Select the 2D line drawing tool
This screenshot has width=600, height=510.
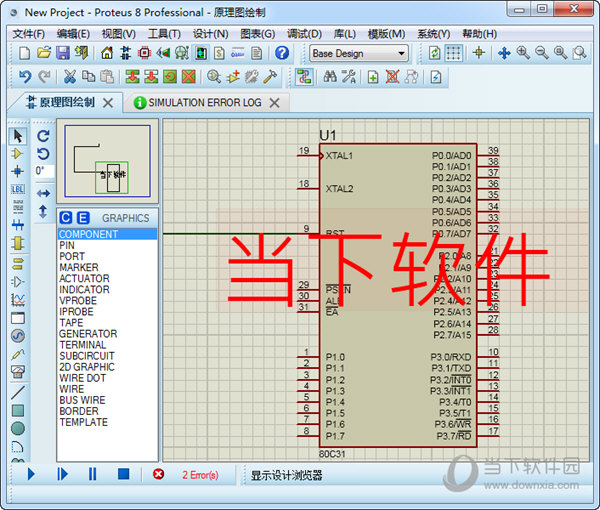tap(18, 393)
